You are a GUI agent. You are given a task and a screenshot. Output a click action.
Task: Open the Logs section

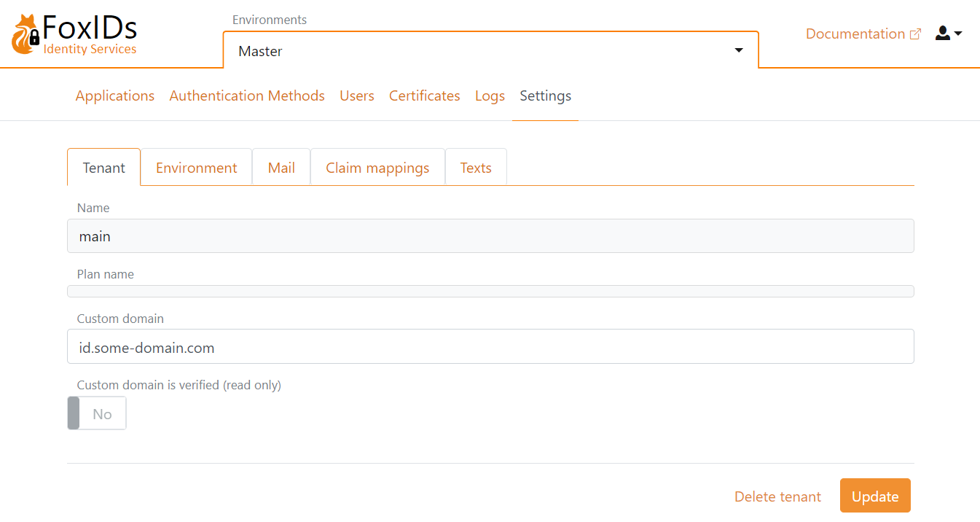point(489,96)
